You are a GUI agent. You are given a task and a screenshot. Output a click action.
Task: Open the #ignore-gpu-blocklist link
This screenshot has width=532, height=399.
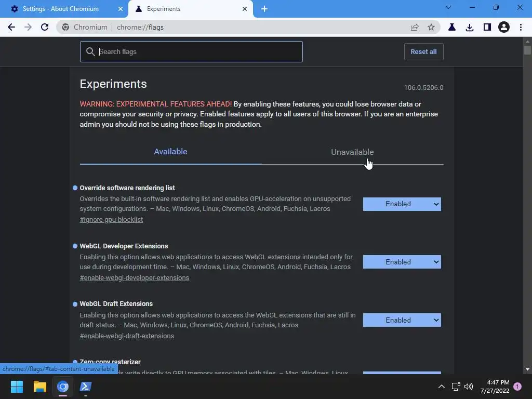point(111,220)
